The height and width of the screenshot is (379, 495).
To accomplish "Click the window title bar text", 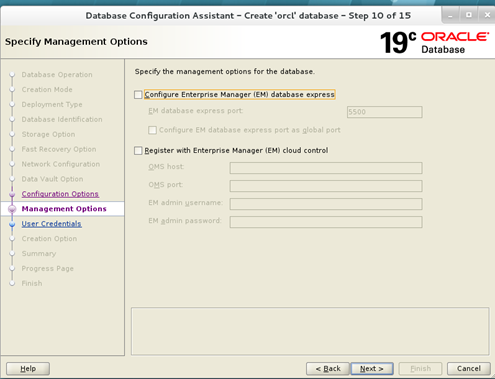I will (248, 16).
